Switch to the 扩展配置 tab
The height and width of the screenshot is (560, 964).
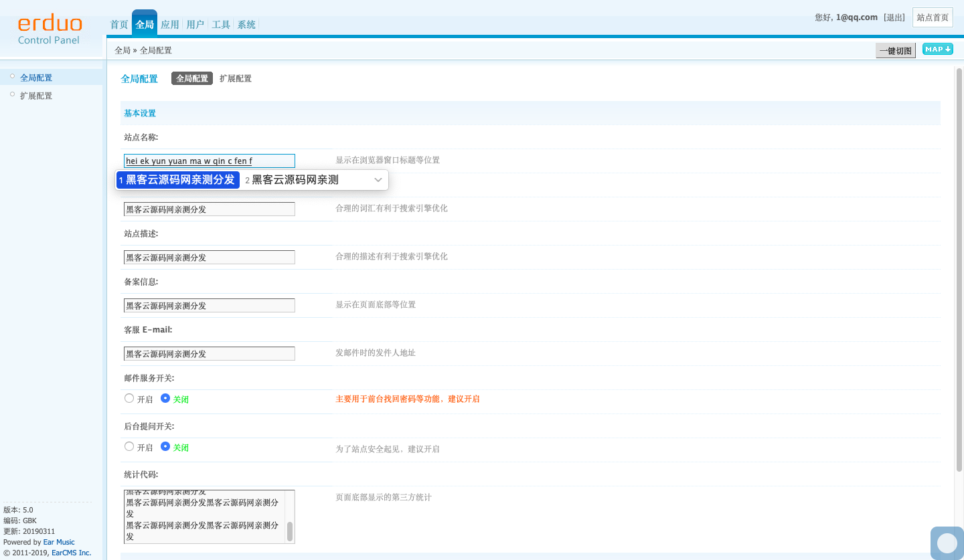(236, 79)
